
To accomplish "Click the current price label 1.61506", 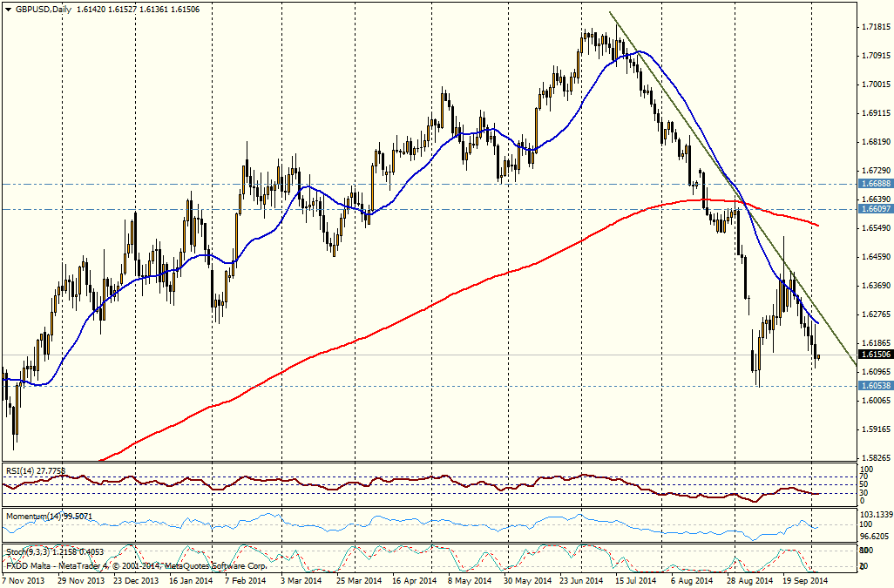I will pyautogui.click(x=874, y=355).
